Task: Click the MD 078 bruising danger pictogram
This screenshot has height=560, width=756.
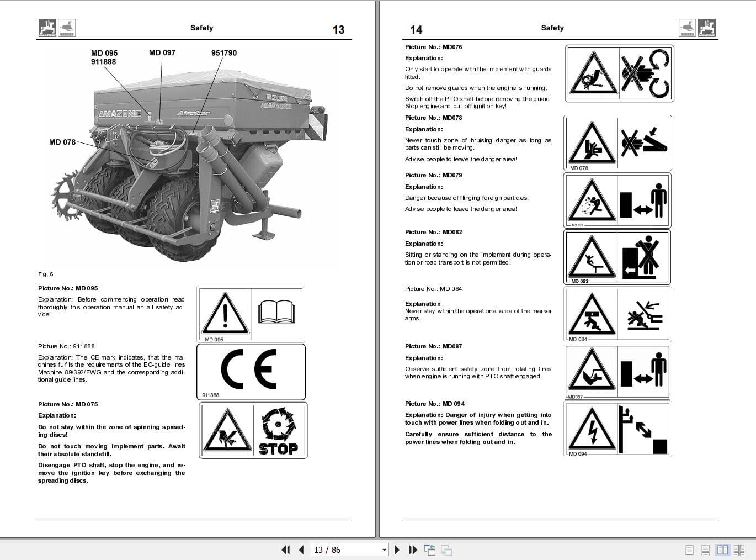Action: 617,143
